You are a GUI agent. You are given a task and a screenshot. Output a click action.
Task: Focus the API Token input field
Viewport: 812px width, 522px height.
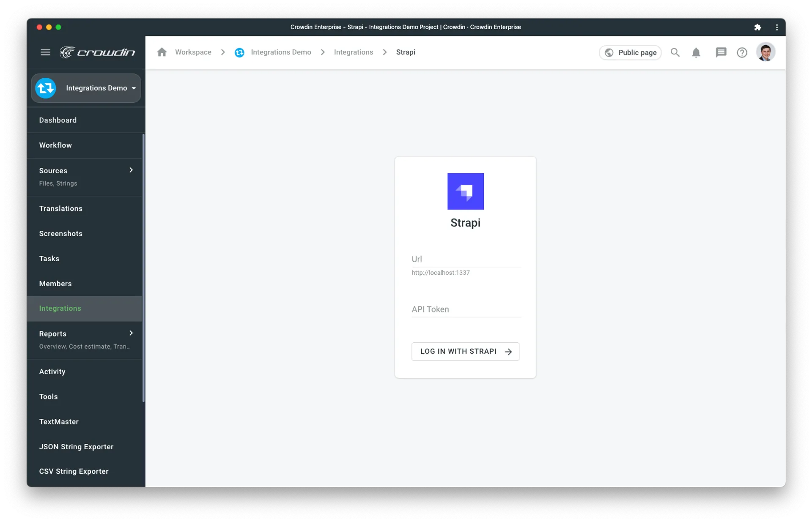click(466, 309)
